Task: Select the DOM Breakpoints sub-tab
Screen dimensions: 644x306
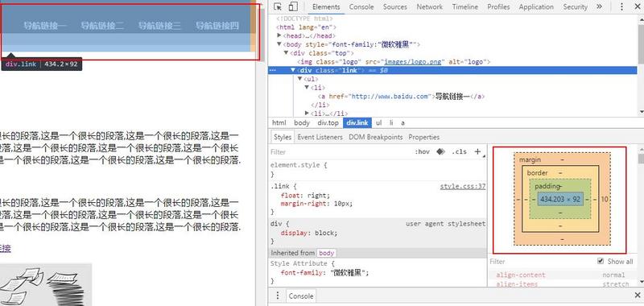Action: click(375, 137)
